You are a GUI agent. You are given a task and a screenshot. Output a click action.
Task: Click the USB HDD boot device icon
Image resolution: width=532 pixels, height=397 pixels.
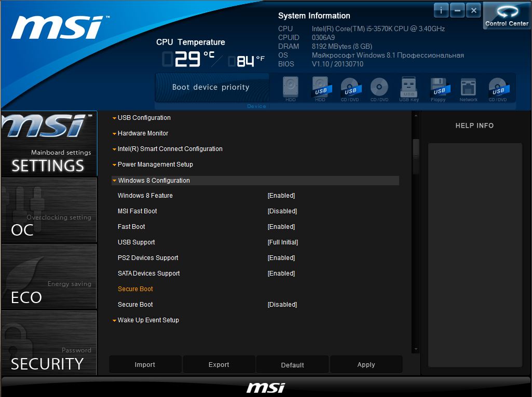click(320, 88)
